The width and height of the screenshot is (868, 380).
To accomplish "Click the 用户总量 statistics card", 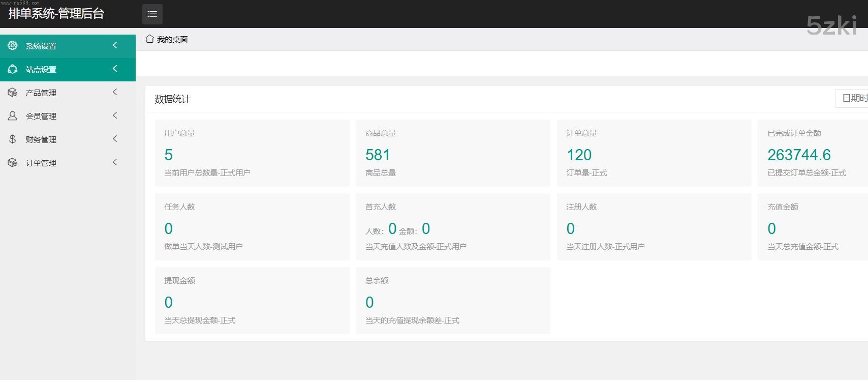I will pos(252,153).
